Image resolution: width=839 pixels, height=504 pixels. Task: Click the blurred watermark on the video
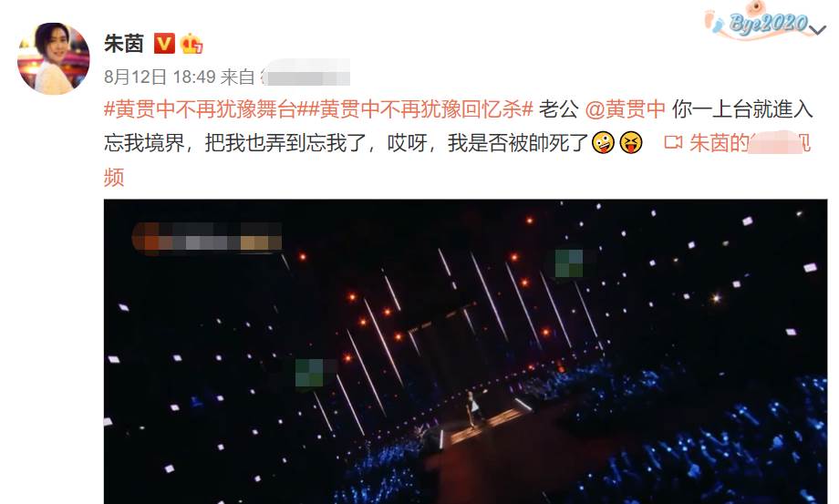pyautogui.click(x=207, y=237)
